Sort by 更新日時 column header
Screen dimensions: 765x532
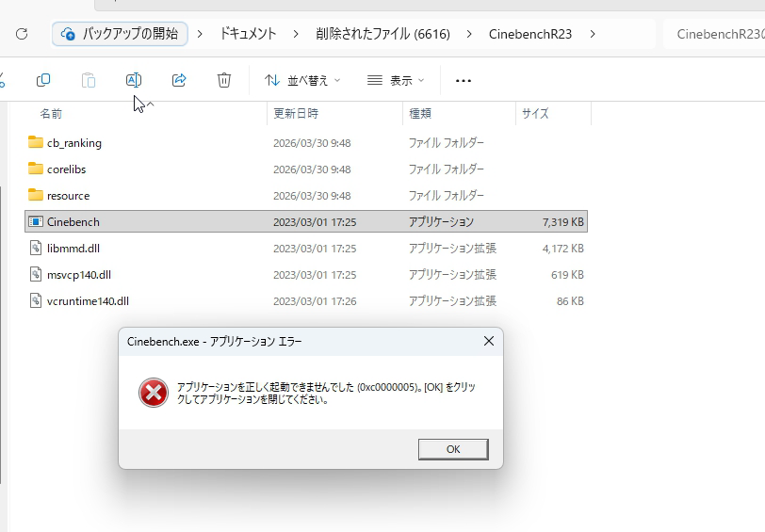(x=296, y=113)
